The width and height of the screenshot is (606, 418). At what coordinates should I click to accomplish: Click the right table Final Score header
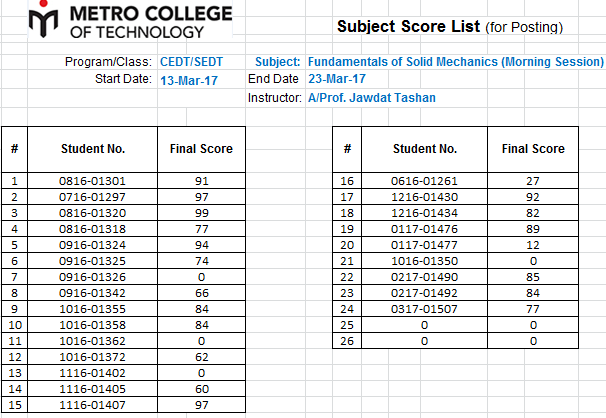tap(533, 149)
